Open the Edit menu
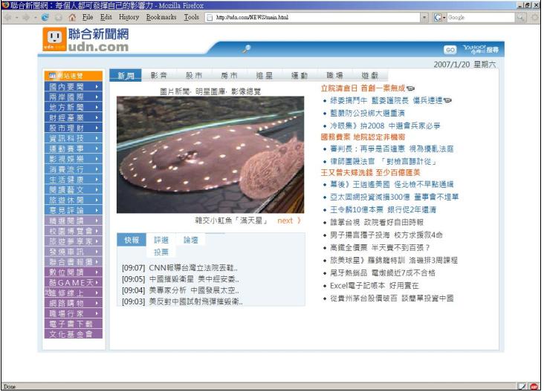The height and width of the screenshot is (392, 544). (106, 17)
